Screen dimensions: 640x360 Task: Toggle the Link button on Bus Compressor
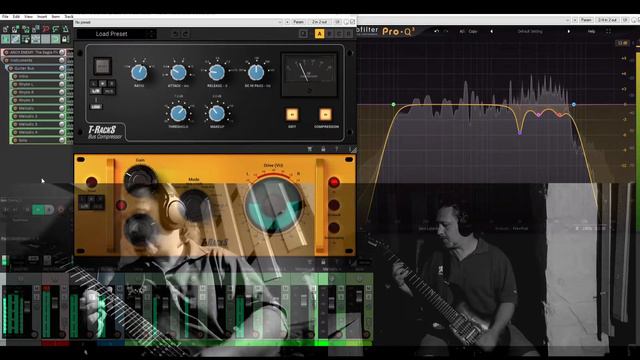(96, 107)
